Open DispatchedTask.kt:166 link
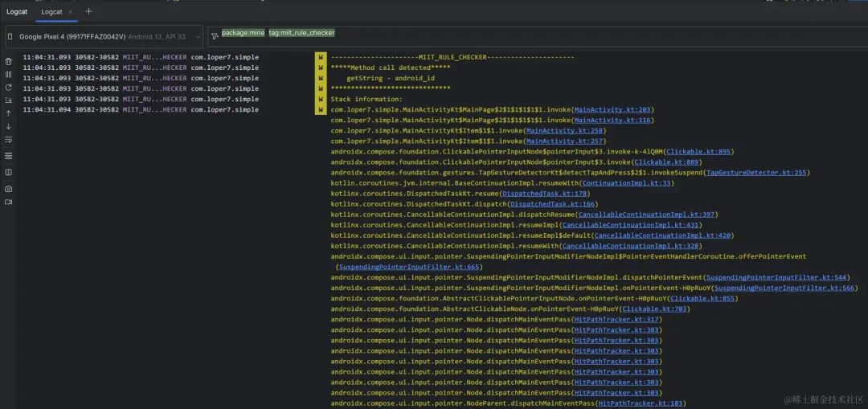868x409 pixels. pos(552,204)
